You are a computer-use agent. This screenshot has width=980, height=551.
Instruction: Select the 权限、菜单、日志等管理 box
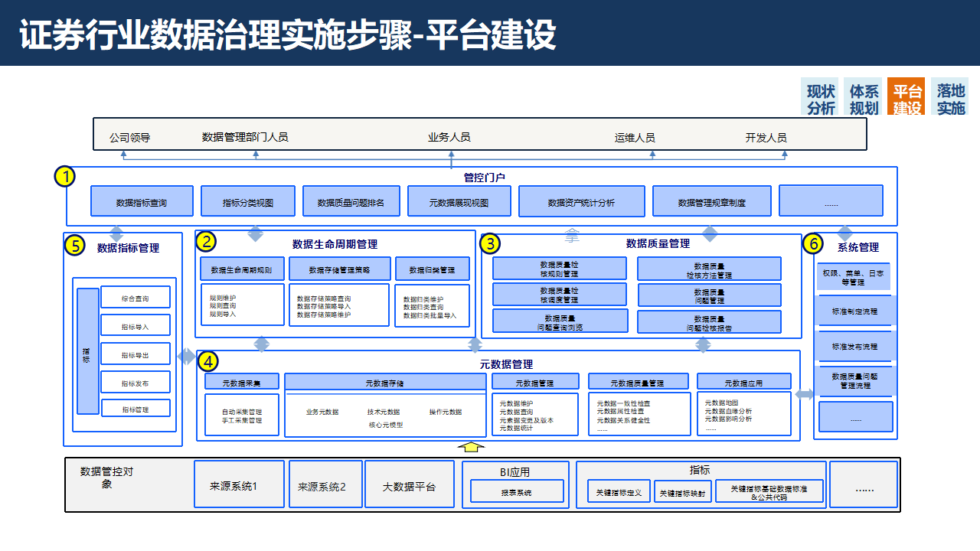[854, 277]
